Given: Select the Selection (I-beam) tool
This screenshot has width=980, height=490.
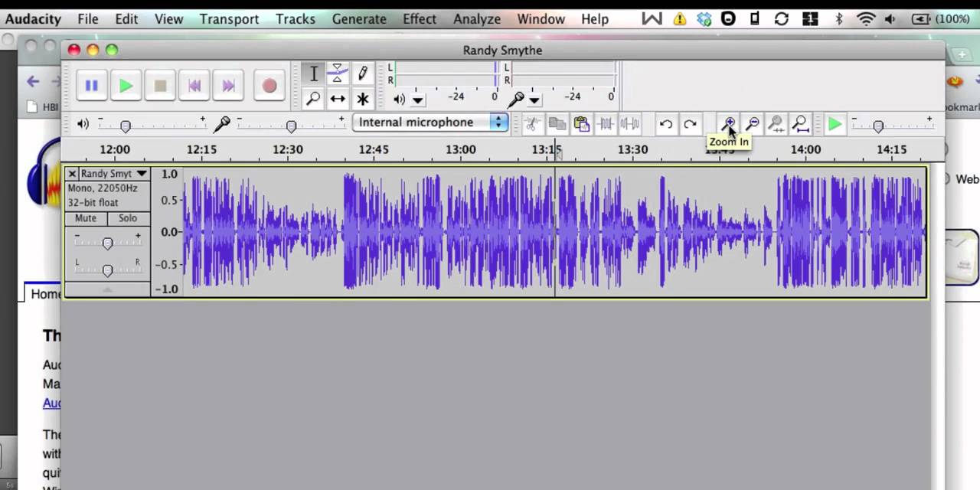Looking at the screenshot, I should pyautogui.click(x=313, y=74).
